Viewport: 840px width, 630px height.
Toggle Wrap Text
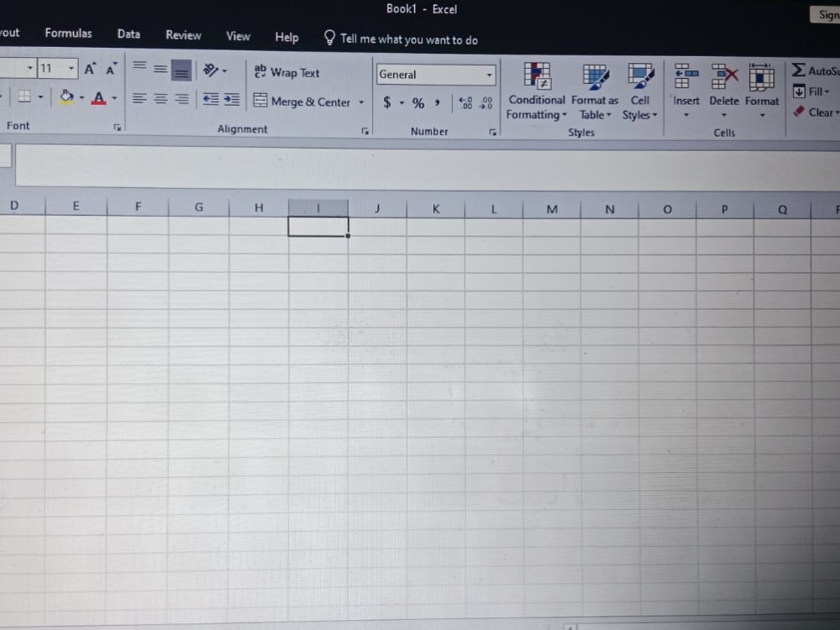tap(286, 72)
